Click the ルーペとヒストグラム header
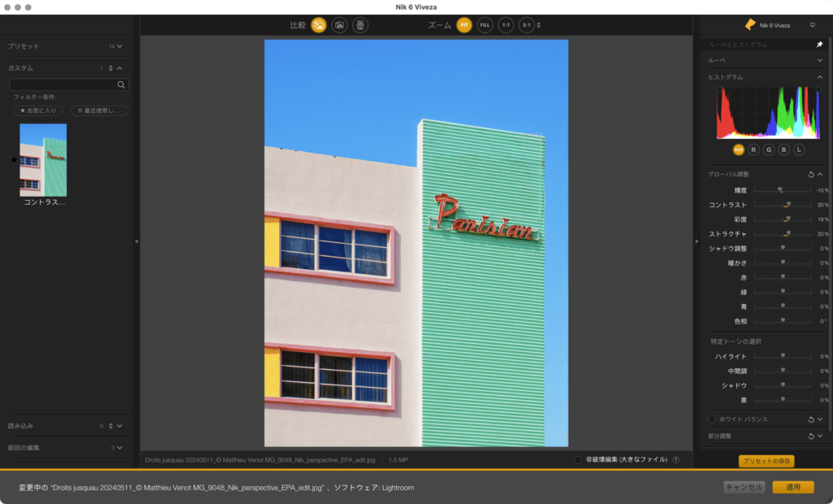Image resolution: width=833 pixels, height=504 pixels. click(x=738, y=45)
